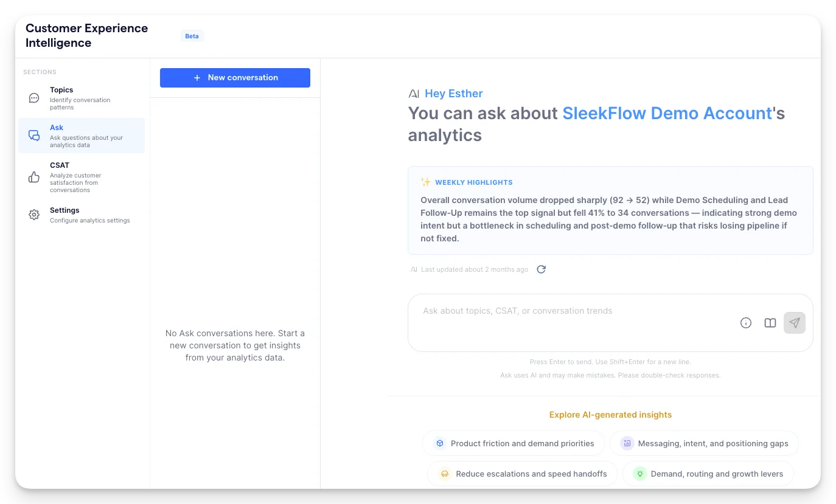
Task: Choose Reduce escalations and speed handoffs
Action: pos(522,474)
